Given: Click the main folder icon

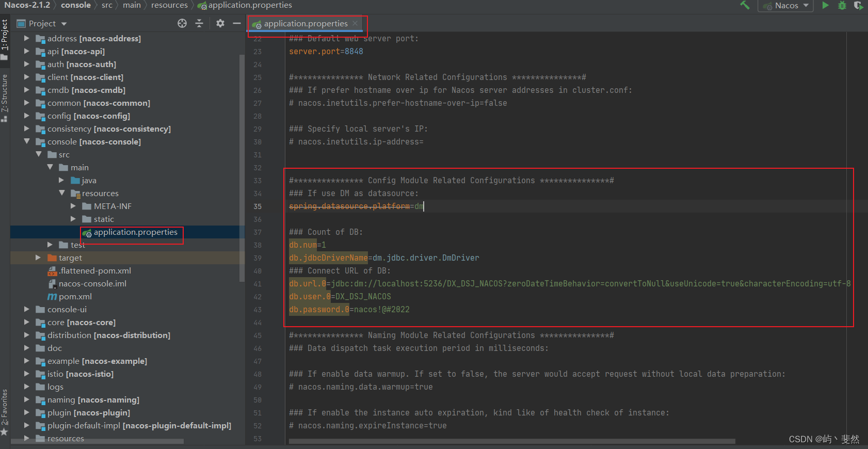Looking at the screenshot, I should tap(63, 167).
